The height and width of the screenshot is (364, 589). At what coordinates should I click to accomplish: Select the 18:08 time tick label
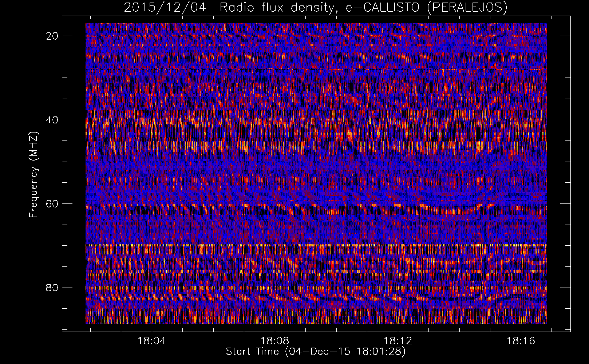[275, 341]
